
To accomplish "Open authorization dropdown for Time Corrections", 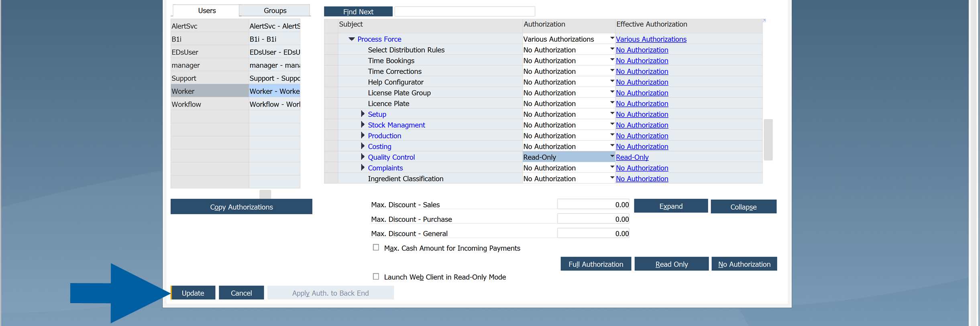I will (612, 71).
